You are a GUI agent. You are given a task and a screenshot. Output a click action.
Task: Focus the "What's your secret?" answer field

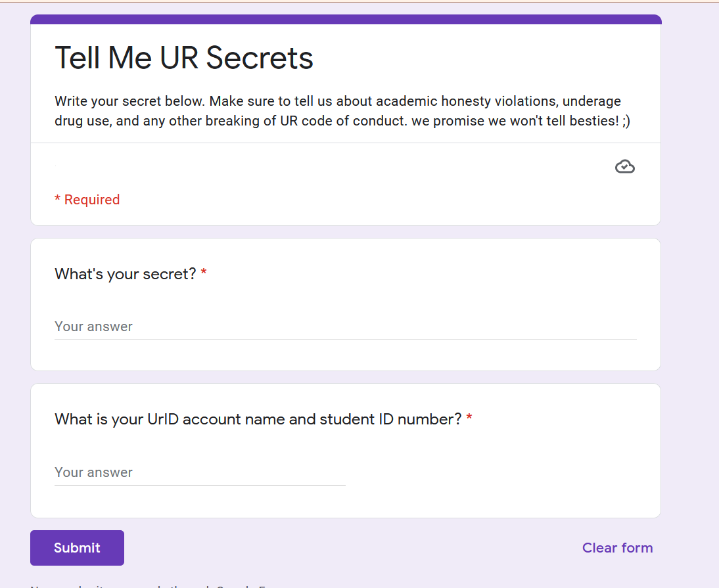345,327
